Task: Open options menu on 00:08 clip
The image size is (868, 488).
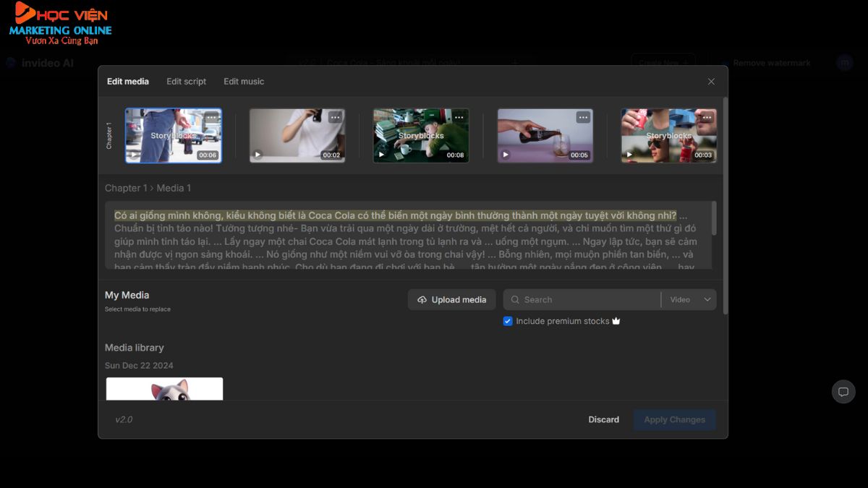Action: (x=459, y=117)
